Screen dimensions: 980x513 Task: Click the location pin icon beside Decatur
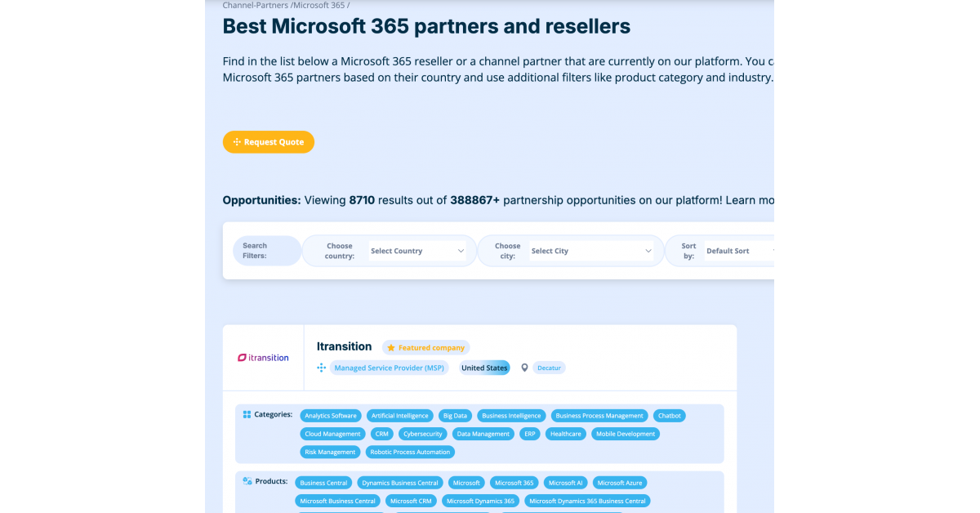point(525,368)
